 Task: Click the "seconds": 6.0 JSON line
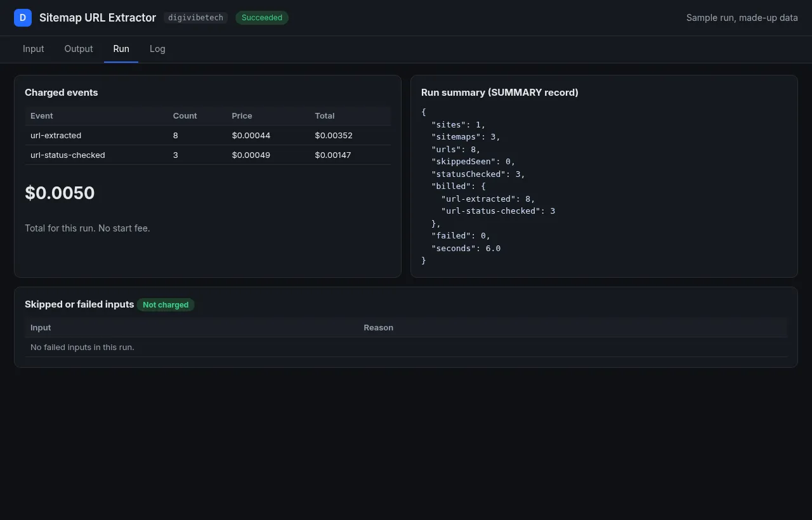(466, 249)
